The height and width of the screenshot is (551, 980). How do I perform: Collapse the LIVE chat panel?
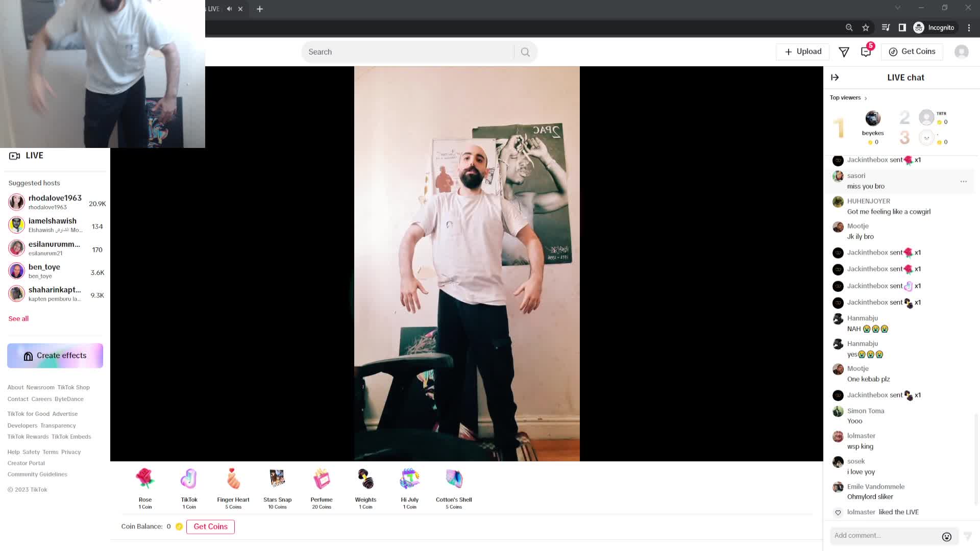835,78
